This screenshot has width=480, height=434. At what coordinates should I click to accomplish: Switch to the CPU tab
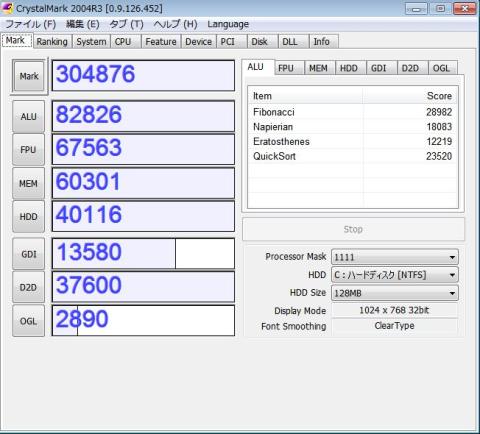(126, 42)
